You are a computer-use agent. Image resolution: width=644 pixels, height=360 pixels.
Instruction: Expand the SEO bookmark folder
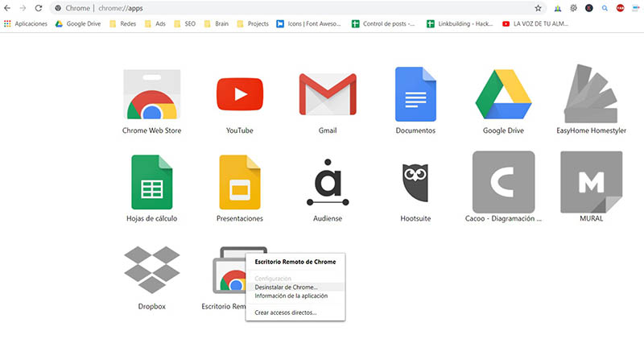click(185, 24)
